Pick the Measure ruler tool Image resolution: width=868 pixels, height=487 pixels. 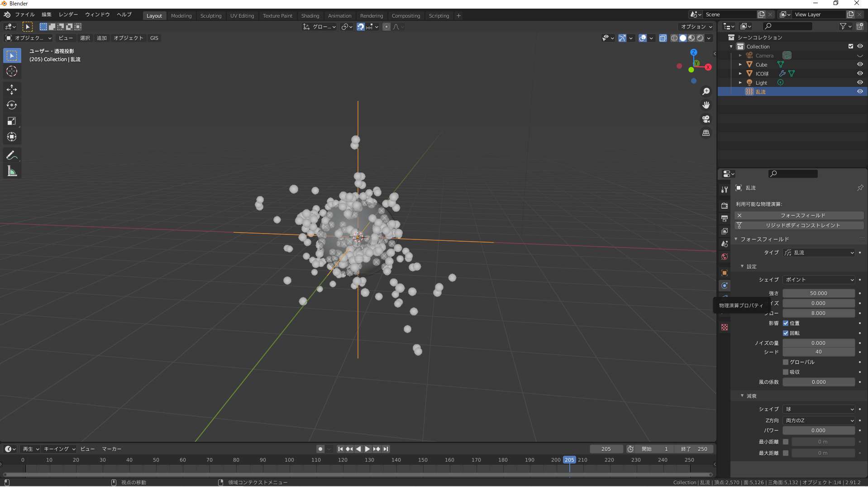(12, 172)
